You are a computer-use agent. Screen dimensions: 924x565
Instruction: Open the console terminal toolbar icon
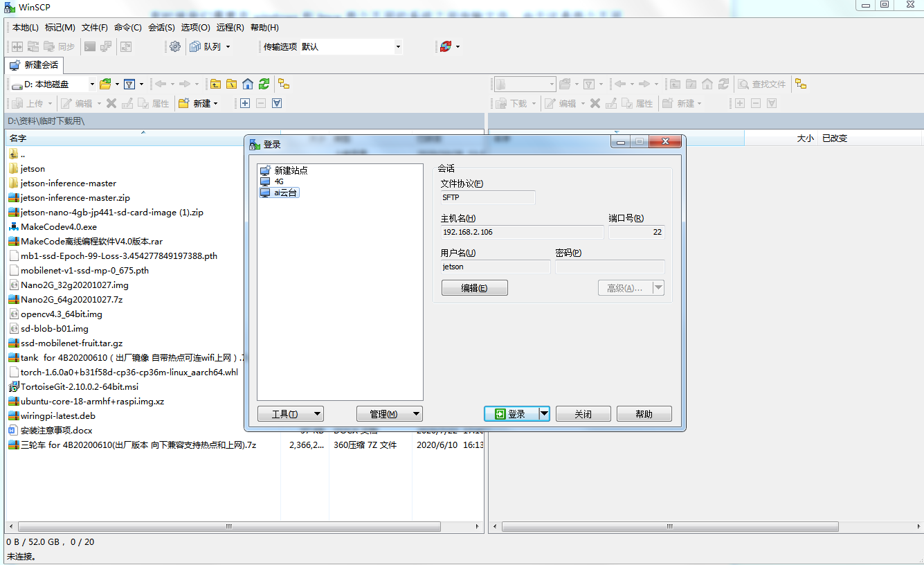tap(90, 46)
